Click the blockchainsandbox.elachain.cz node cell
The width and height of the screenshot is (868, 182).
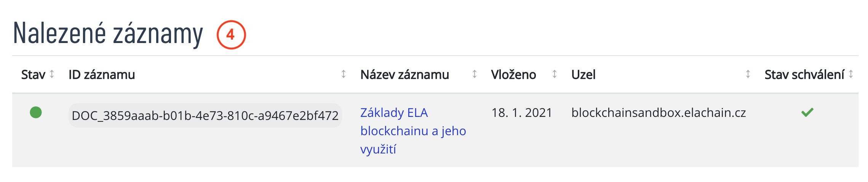pyautogui.click(x=659, y=113)
